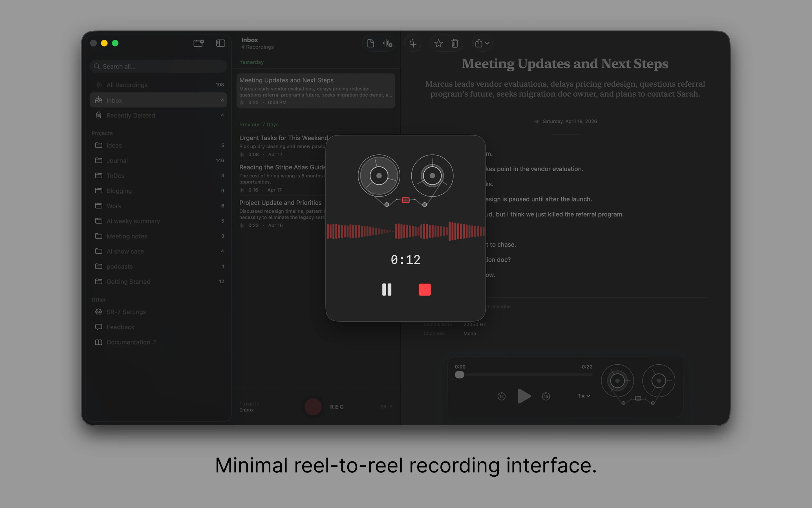Viewport: 812px width, 508px height.
Task: Click the SR-7 label in record bar
Action: pyautogui.click(x=386, y=407)
